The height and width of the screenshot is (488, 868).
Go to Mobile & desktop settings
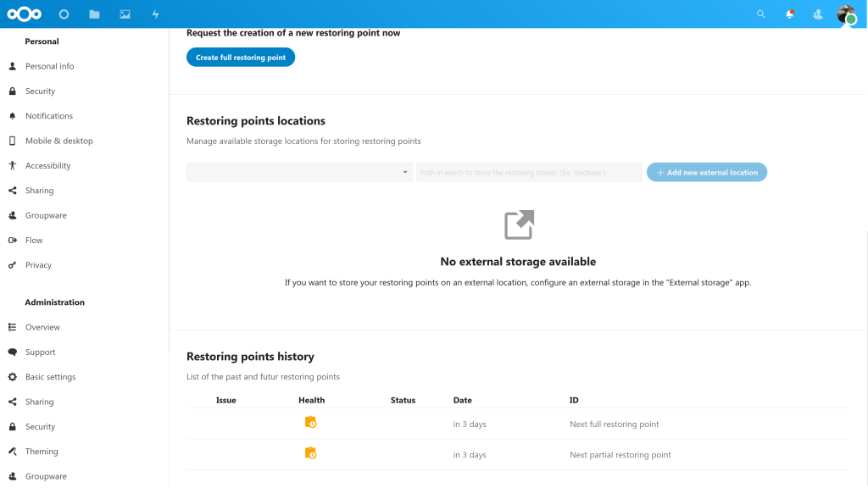(x=58, y=141)
